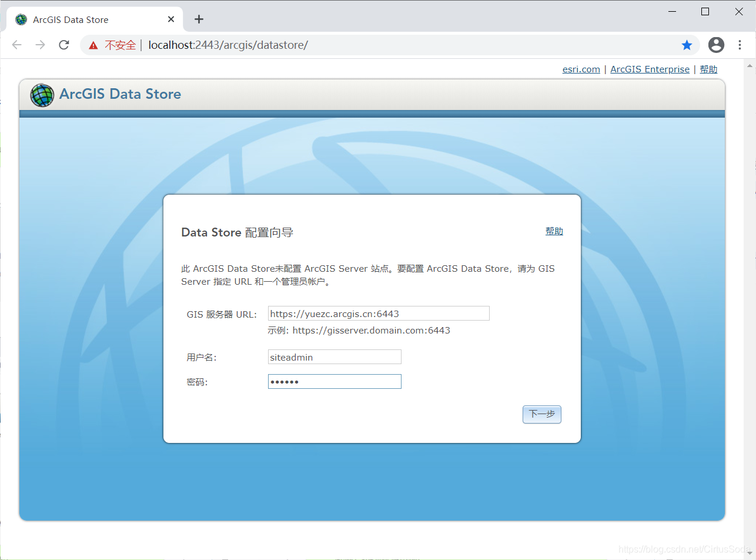Click the browser forward arrow
Viewport: 756px width, 560px height.
point(41,45)
